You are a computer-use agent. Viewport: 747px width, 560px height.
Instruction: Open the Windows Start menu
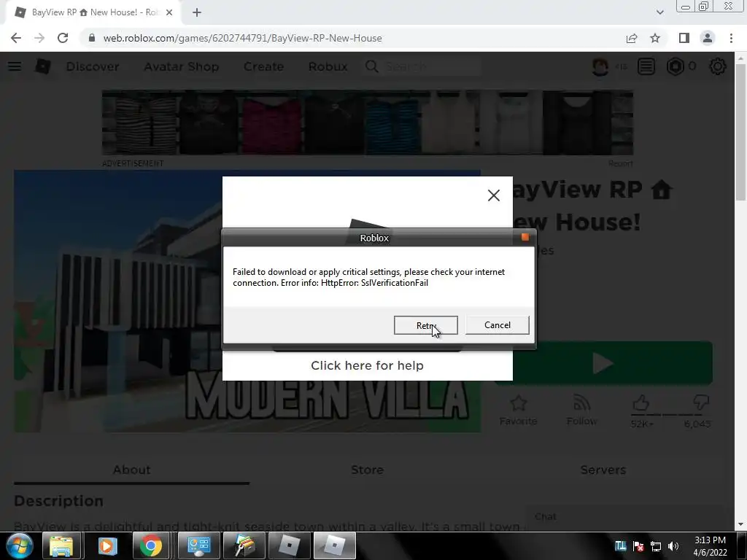click(19, 545)
